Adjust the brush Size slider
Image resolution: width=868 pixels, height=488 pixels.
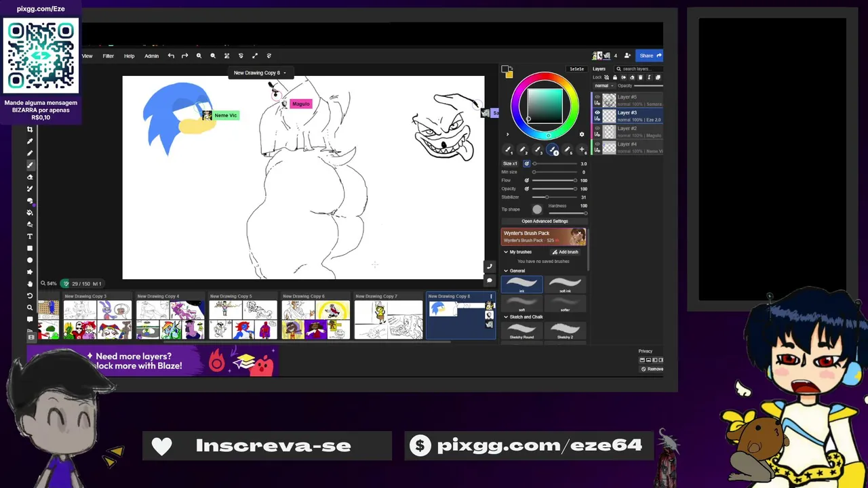(x=555, y=163)
